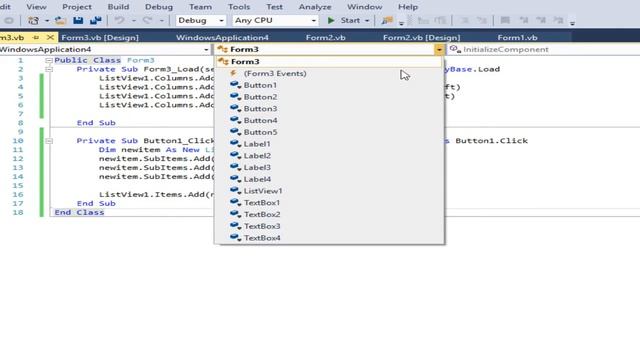
Task: Switch to Form2.vb [Design] tab
Action: click(421, 38)
